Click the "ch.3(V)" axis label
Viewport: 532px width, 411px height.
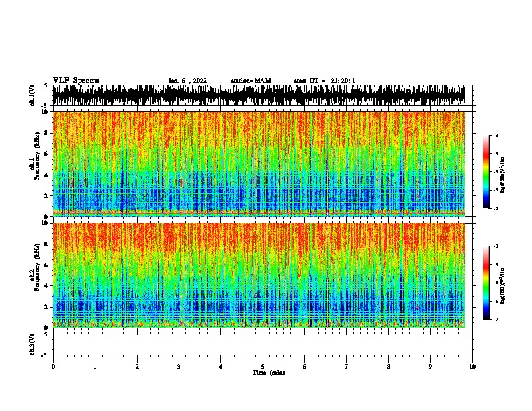click(32, 345)
